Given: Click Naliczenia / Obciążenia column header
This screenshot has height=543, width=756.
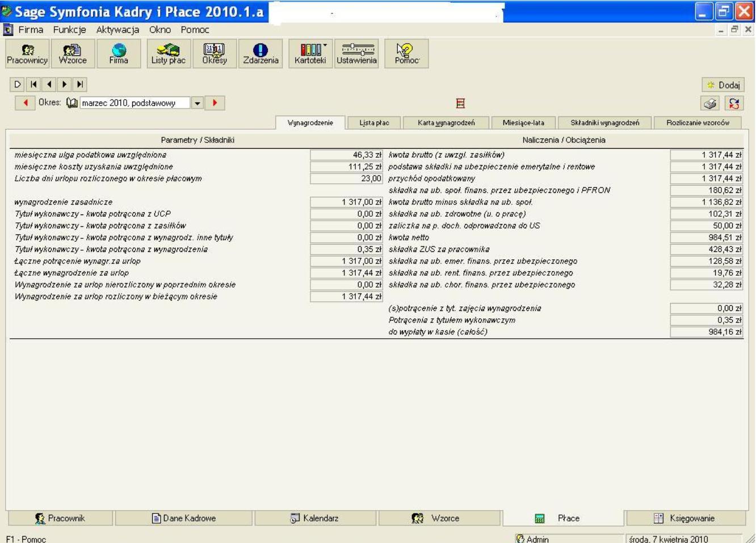Looking at the screenshot, I should point(564,140).
